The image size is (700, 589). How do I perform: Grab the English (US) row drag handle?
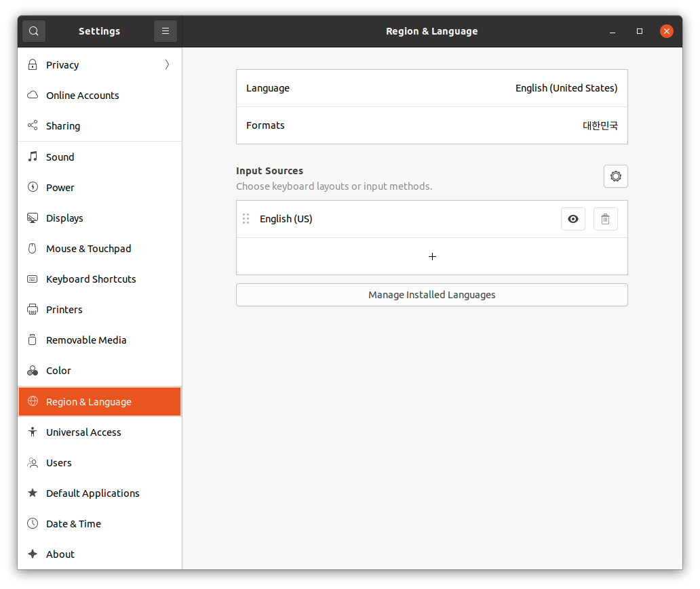click(246, 219)
